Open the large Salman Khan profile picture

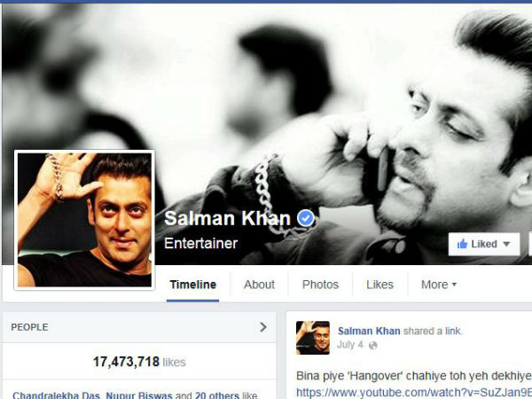click(x=84, y=220)
